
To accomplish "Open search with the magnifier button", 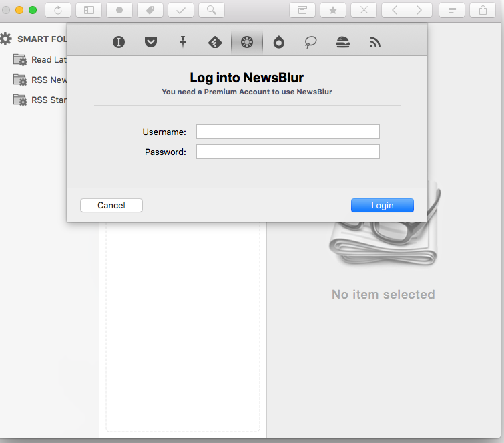I will click(x=212, y=10).
